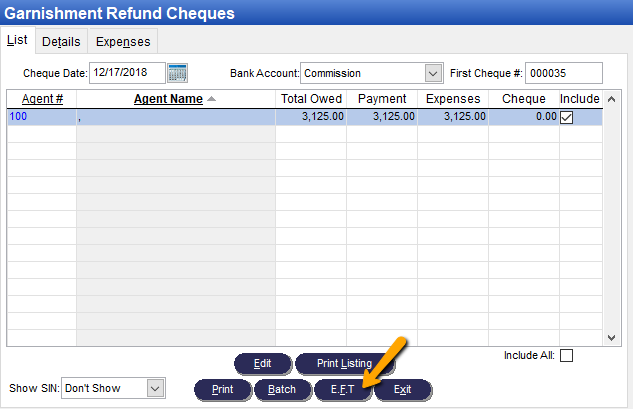
Task: Sort by Agent # column header
Action: coord(42,99)
